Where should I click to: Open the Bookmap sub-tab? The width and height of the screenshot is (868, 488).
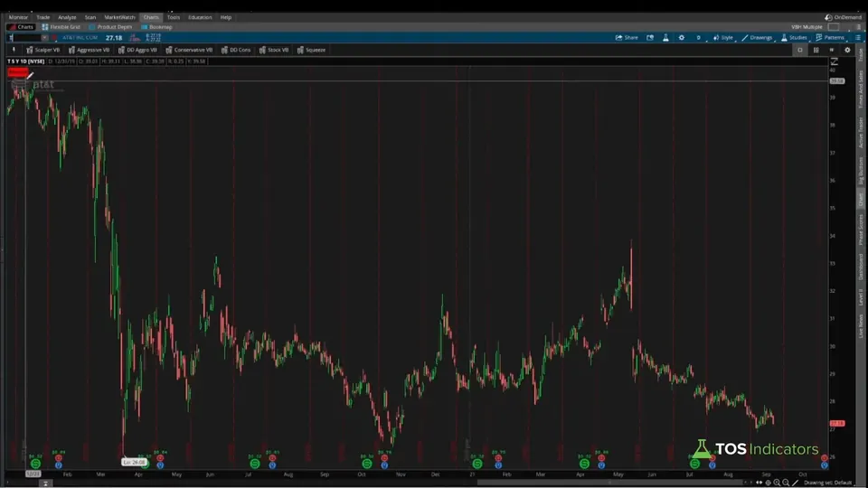(x=156, y=26)
